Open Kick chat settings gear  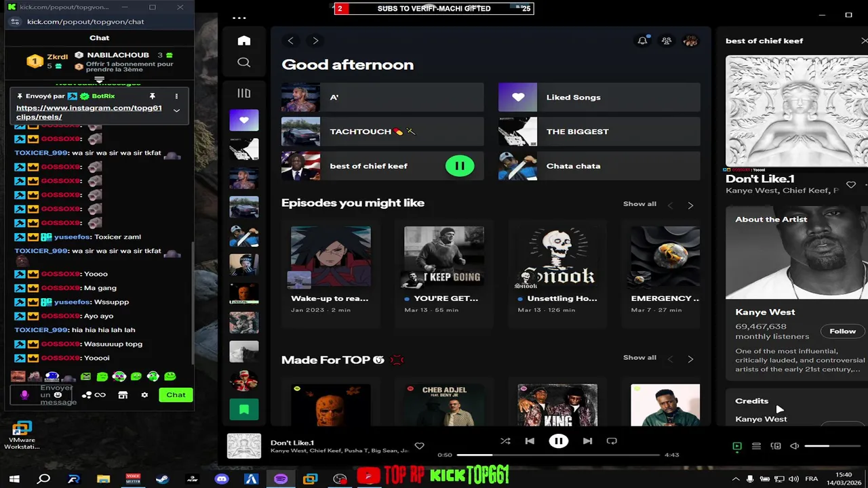point(144,394)
